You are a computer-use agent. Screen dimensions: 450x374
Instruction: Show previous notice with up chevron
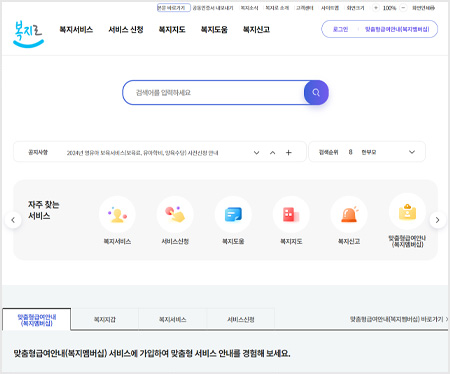coord(272,152)
